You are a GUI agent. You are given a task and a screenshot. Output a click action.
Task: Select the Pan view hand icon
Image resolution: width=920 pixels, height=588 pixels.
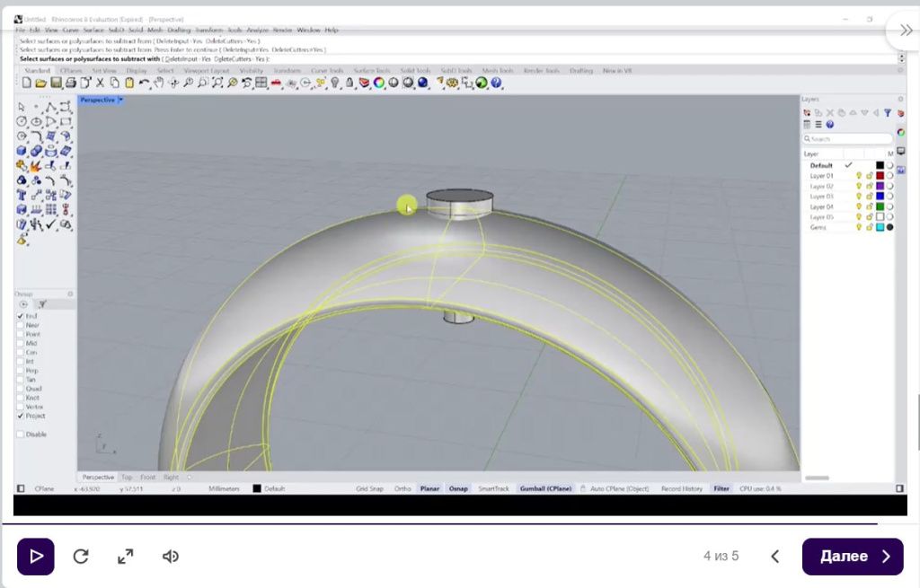161,83
